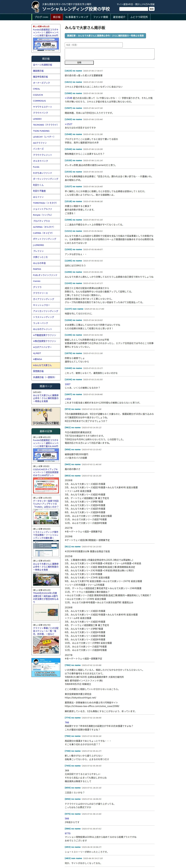Click the Twitter @sl_school_info banner
This screenshot has height=868, width=186.
46,667
